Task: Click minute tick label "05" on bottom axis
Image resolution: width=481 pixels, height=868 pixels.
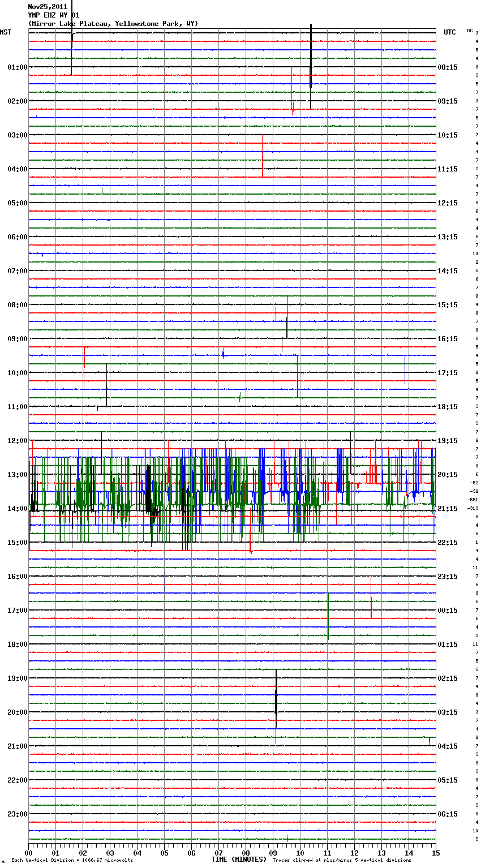Action: click(x=165, y=853)
